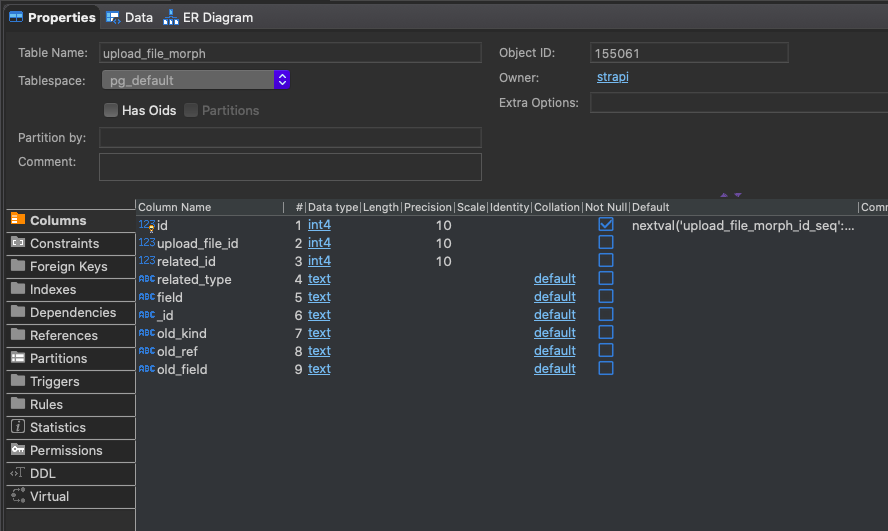This screenshot has height=531, width=888.
Task: Open int4 type link for upload_file_id
Action: tap(319, 243)
